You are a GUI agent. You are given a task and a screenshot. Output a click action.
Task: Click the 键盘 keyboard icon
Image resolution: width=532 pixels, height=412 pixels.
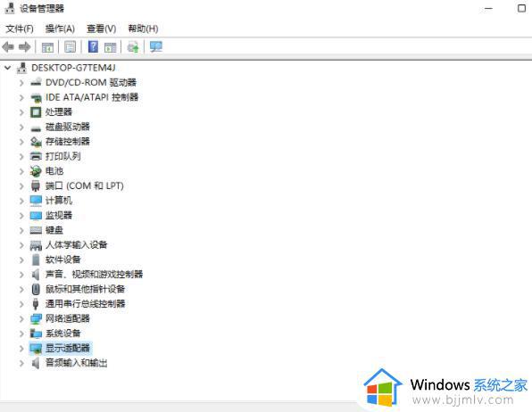click(36, 230)
